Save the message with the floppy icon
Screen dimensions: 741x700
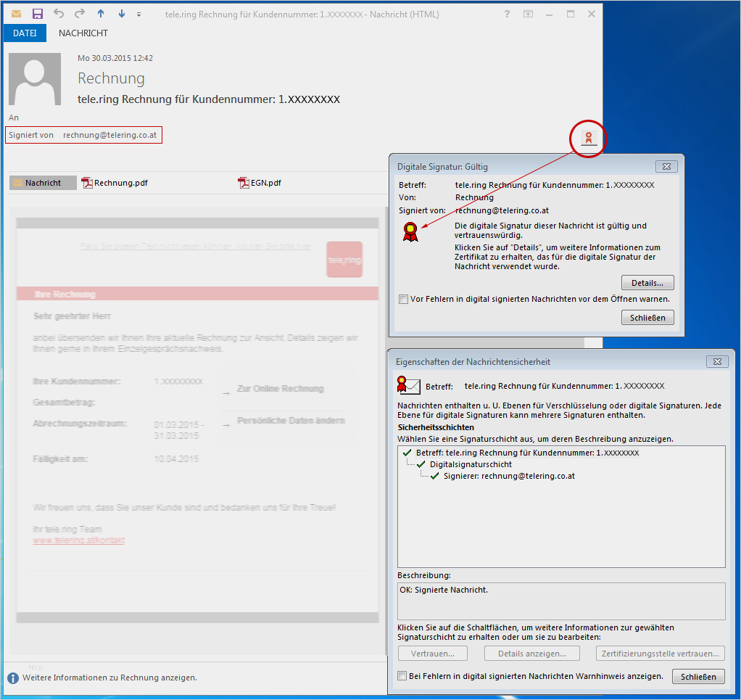pyautogui.click(x=37, y=14)
